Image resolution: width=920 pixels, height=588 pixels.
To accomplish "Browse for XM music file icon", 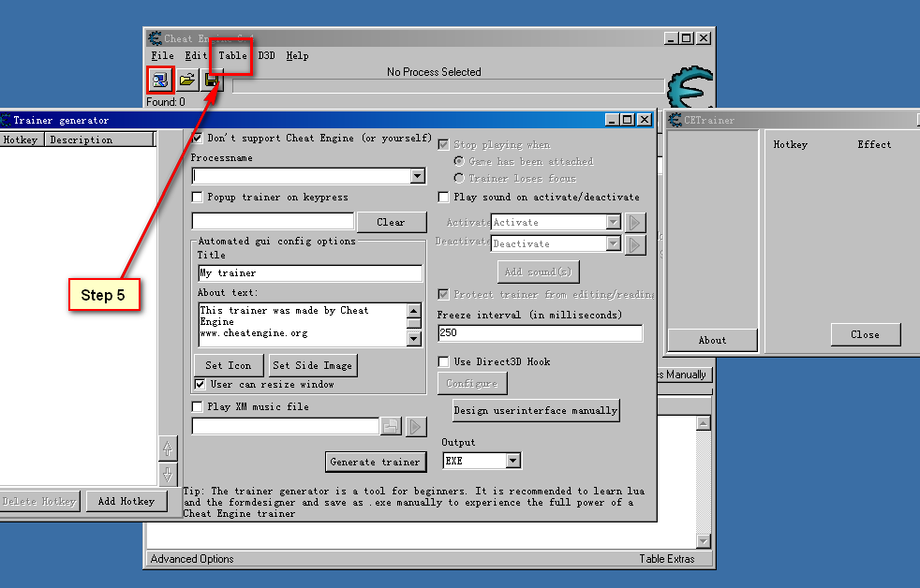I will tap(391, 426).
